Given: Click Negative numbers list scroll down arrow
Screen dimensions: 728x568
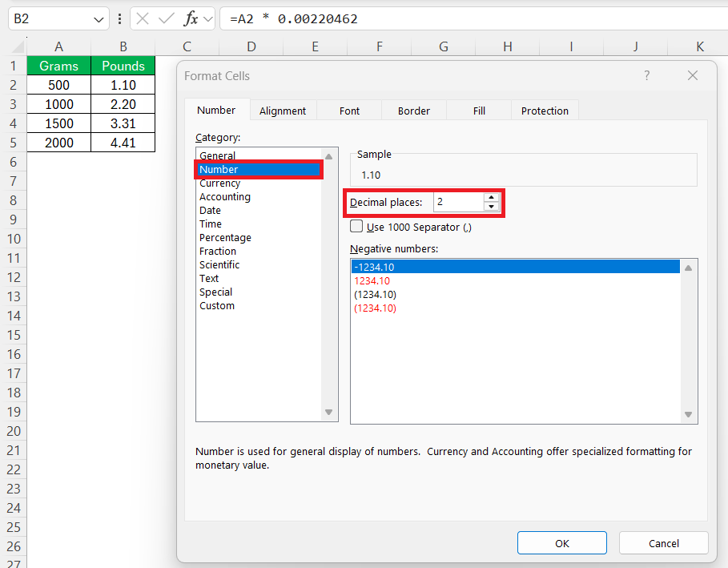Looking at the screenshot, I should click(688, 415).
